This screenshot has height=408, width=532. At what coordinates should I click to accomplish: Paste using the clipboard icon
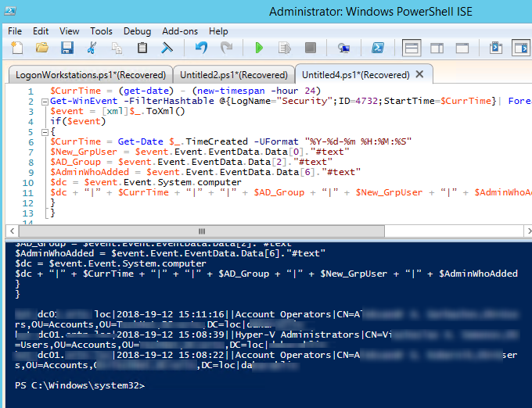coord(142,48)
